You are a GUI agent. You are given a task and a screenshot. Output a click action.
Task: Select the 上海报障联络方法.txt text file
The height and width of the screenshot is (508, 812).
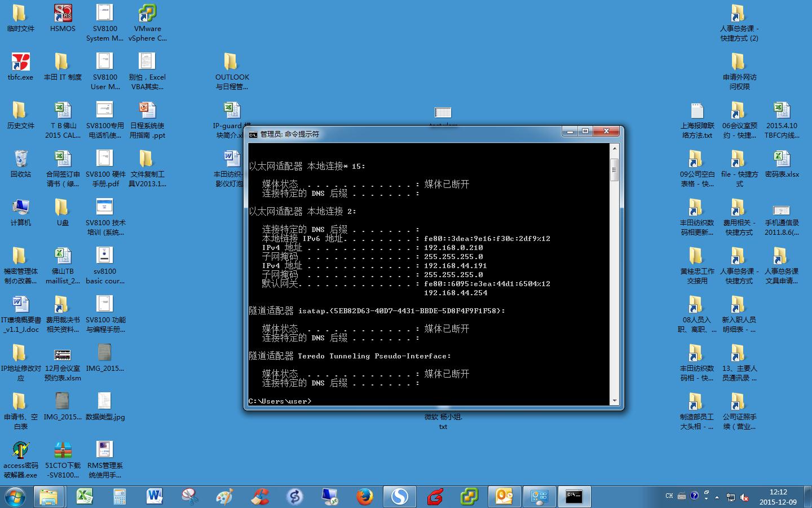(697, 120)
